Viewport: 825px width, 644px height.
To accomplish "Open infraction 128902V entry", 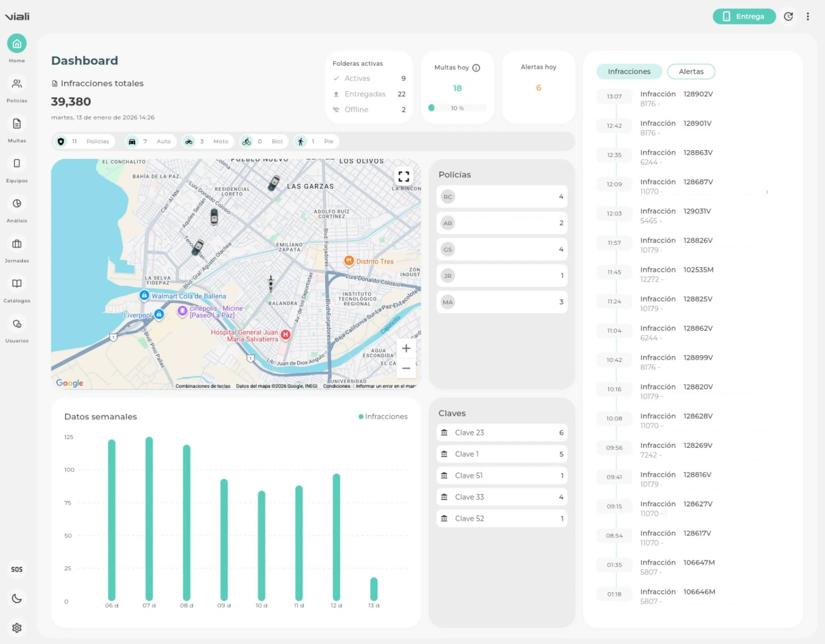I will coord(676,99).
